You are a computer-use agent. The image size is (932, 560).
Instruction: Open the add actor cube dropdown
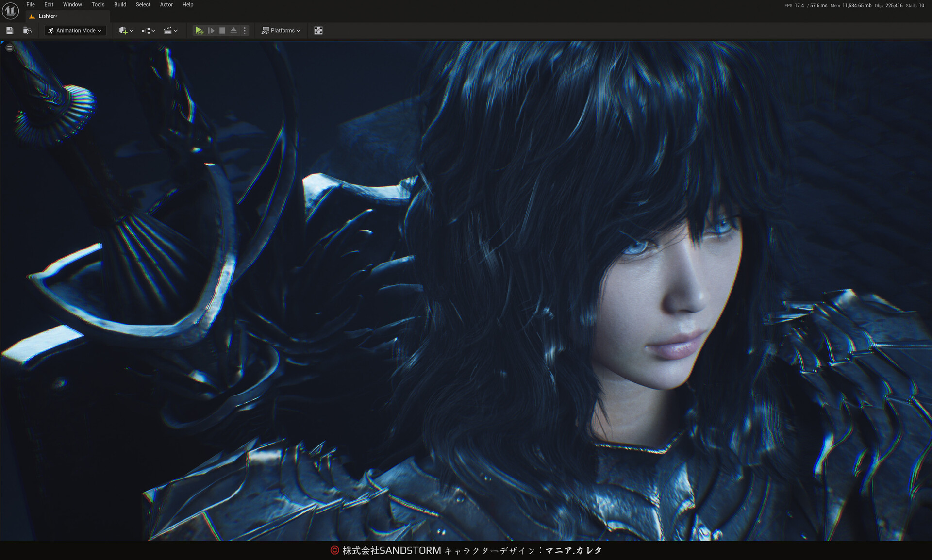126,31
